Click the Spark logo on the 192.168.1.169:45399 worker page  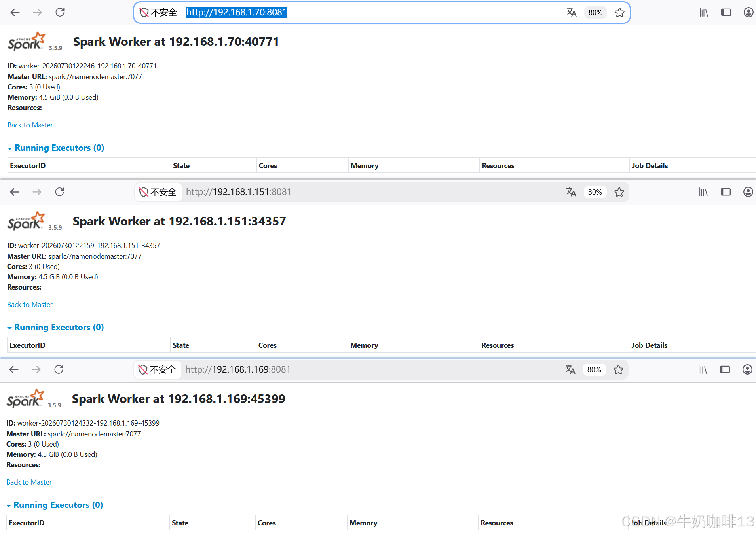(x=26, y=399)
